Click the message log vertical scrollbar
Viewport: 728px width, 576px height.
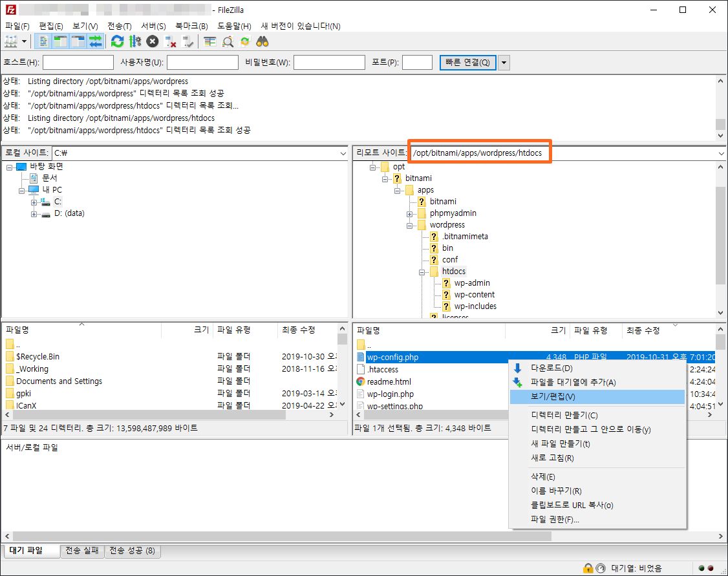[x=721, y=108]
